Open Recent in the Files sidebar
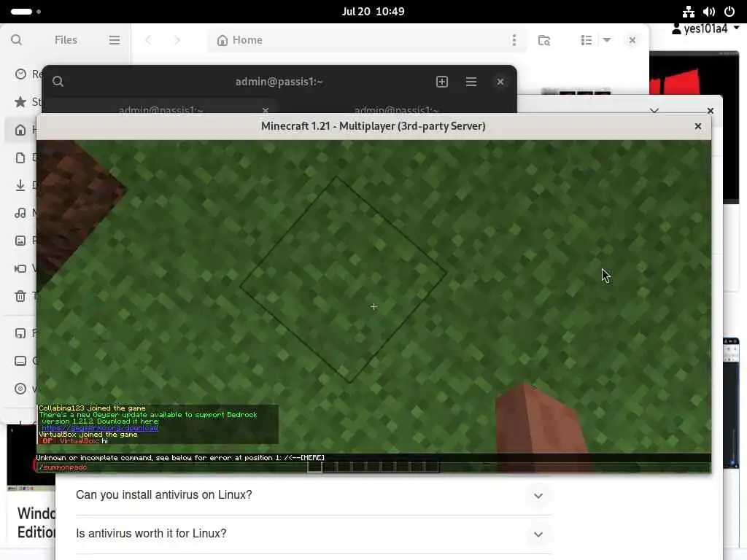 [20, 74]
